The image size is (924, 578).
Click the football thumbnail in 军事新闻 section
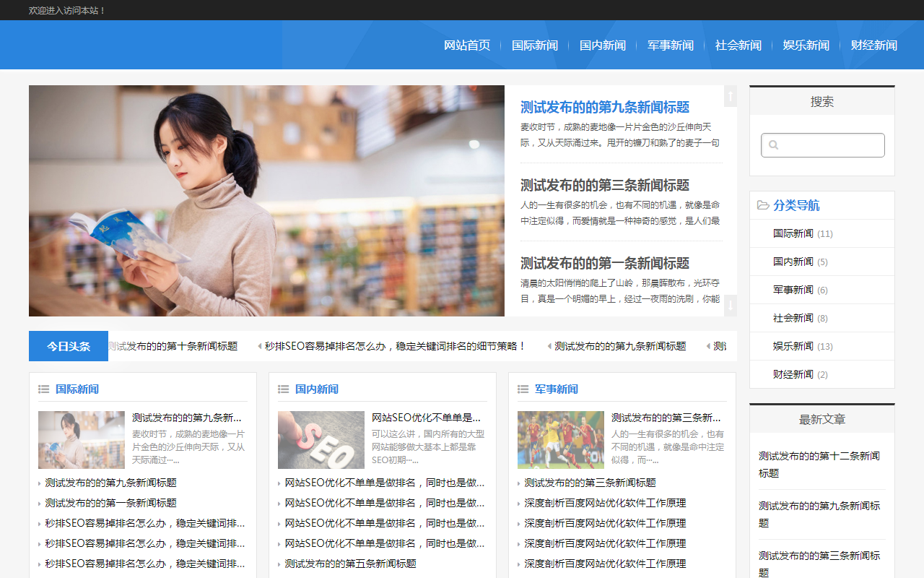tap(561, 440)
